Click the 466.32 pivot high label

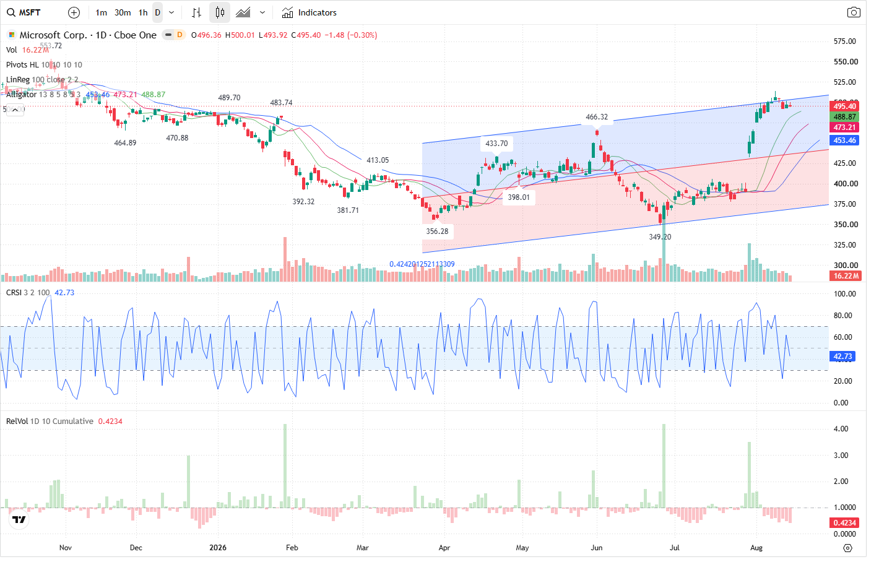pos(597,117)
